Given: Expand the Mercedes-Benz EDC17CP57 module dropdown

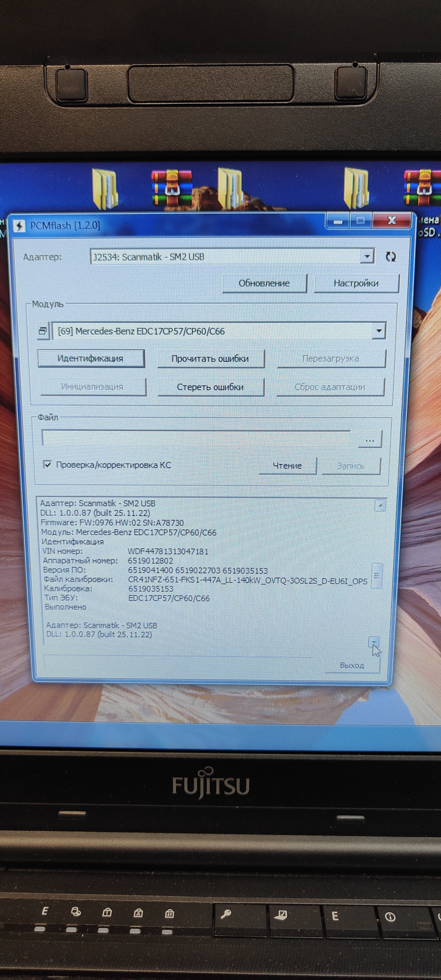Looking at the screenshot, I should (x=379, y=331).
